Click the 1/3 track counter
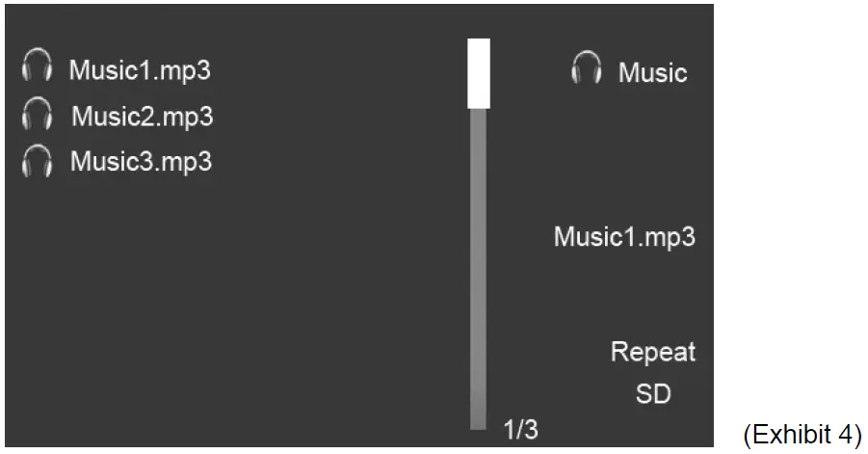Screen dimensions: 868x454 (521, 429)
